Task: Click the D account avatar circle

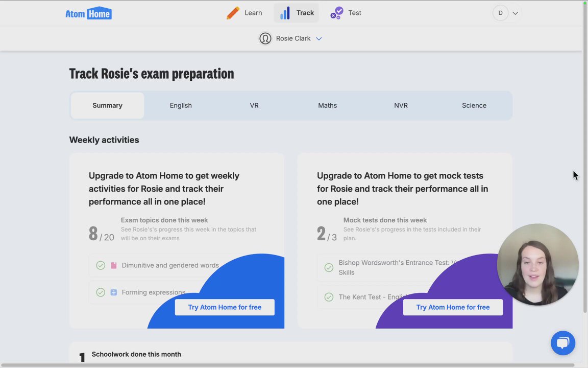Action: [500, 13]
